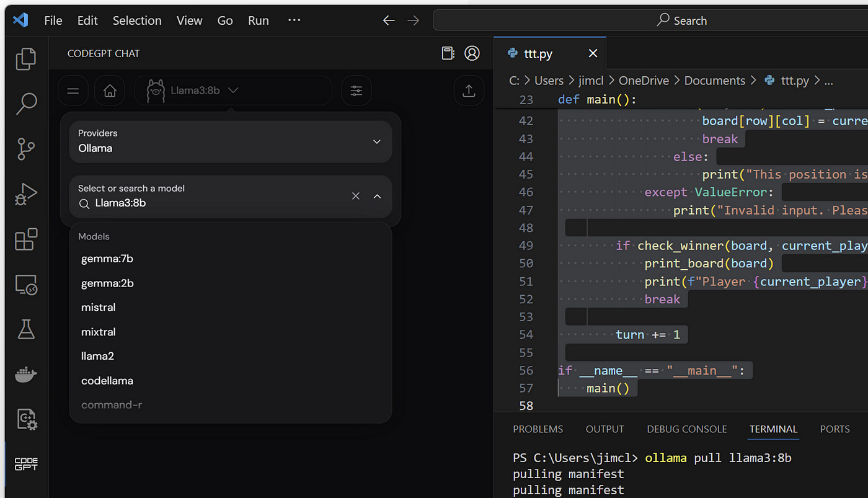Screen dimensions: 868x498
Task: Clear the model search with the X button
Action: click(x=355, y=196)
